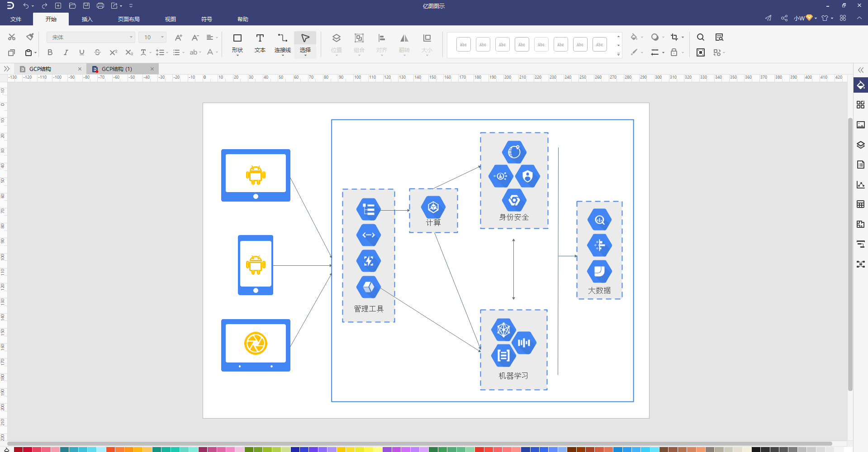Click the share icon near user name
This screenshot has width=868, height=452.
coord(784,18)
